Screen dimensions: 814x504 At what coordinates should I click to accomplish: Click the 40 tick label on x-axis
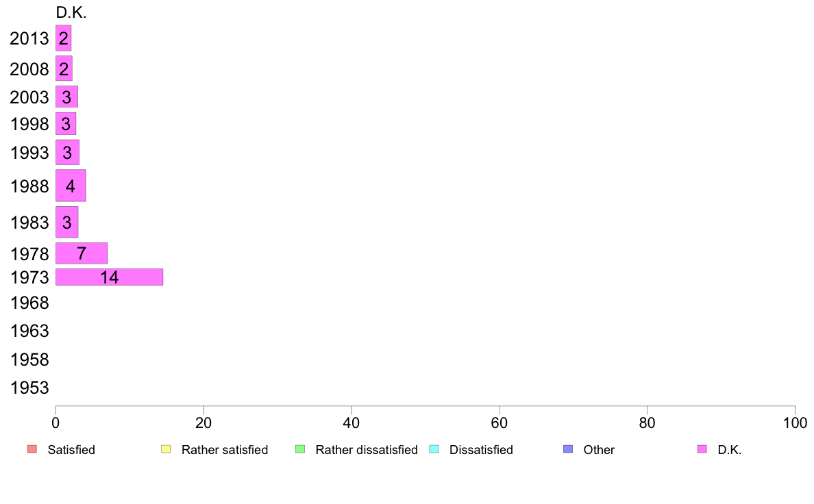click(351, 423)
